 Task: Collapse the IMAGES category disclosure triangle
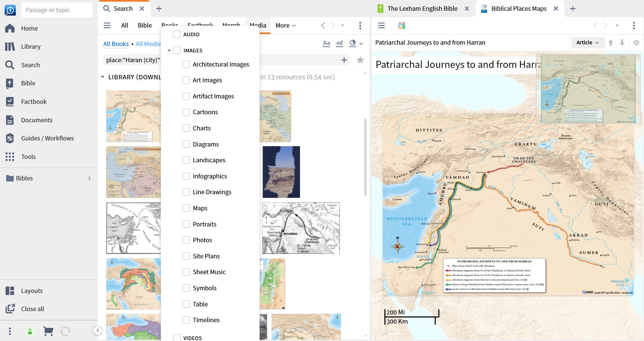tap(169, 50)
